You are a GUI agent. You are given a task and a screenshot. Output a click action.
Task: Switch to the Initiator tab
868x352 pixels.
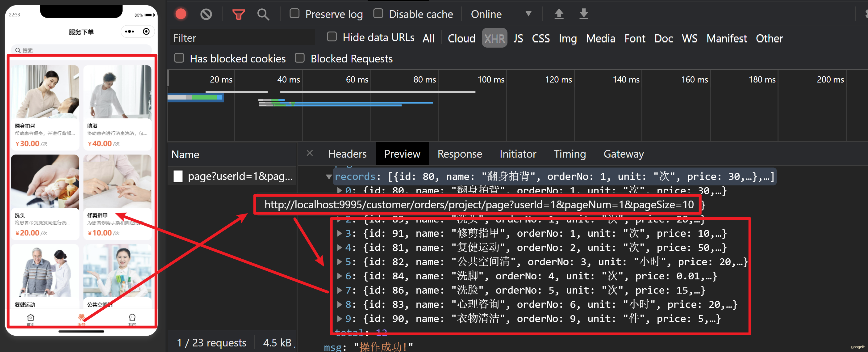click(518, 154)
